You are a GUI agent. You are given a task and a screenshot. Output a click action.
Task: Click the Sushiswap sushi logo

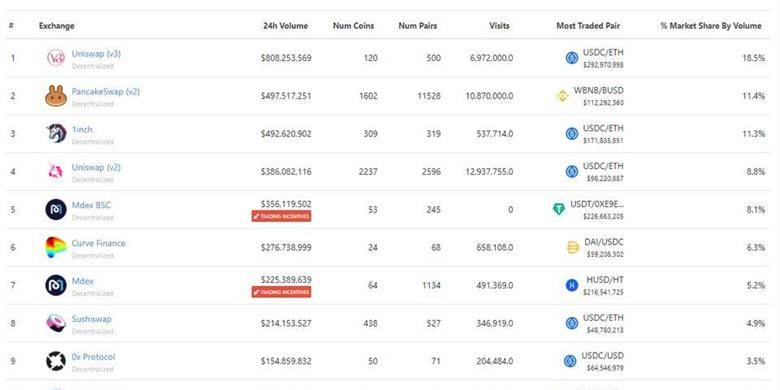click(x=56, y=323)
